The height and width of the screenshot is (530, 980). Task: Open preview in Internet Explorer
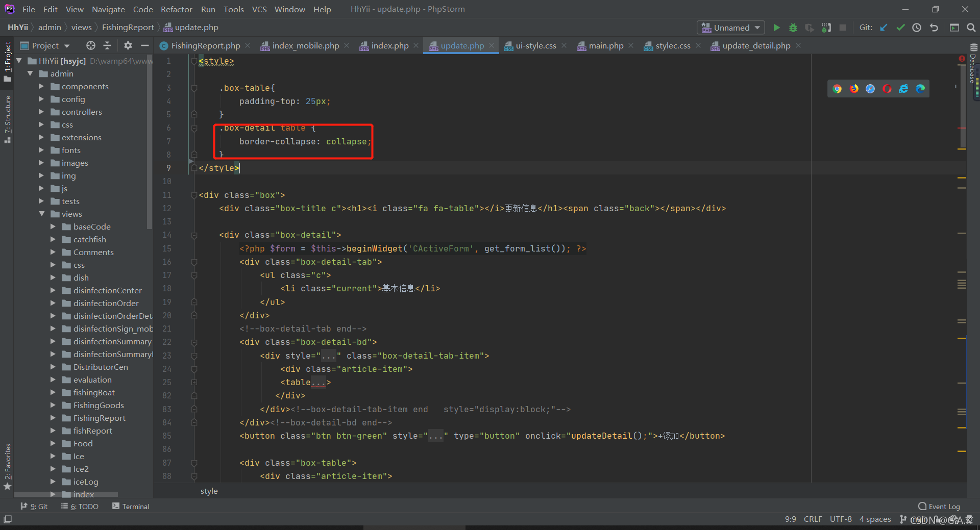[x=903, y=89]
